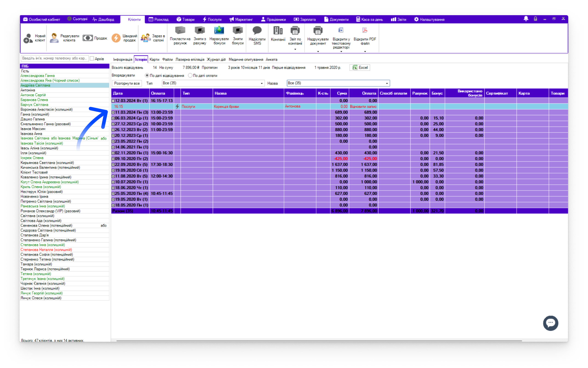Click Відкрити PDF файл icon
588x368 pixels.
[365, 30]
